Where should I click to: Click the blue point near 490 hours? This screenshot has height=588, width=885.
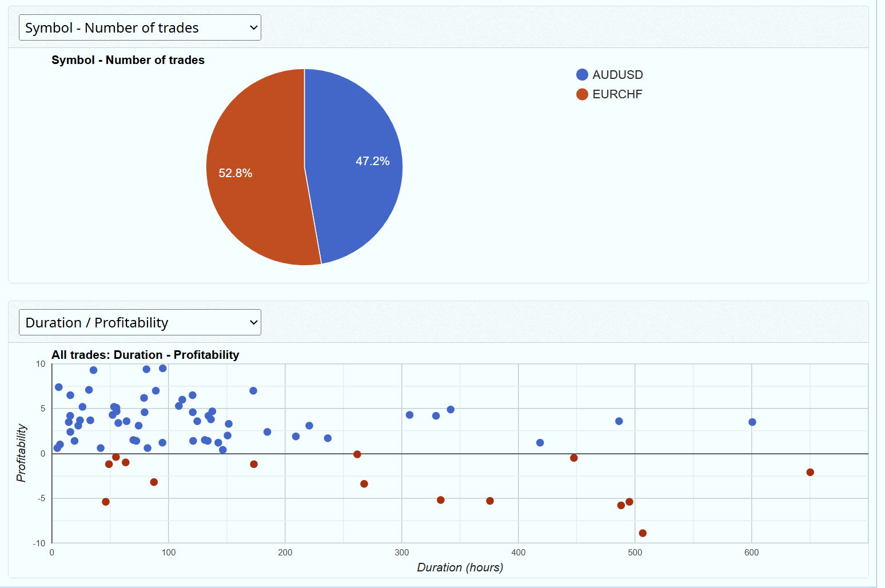click(x=619, y=421)
